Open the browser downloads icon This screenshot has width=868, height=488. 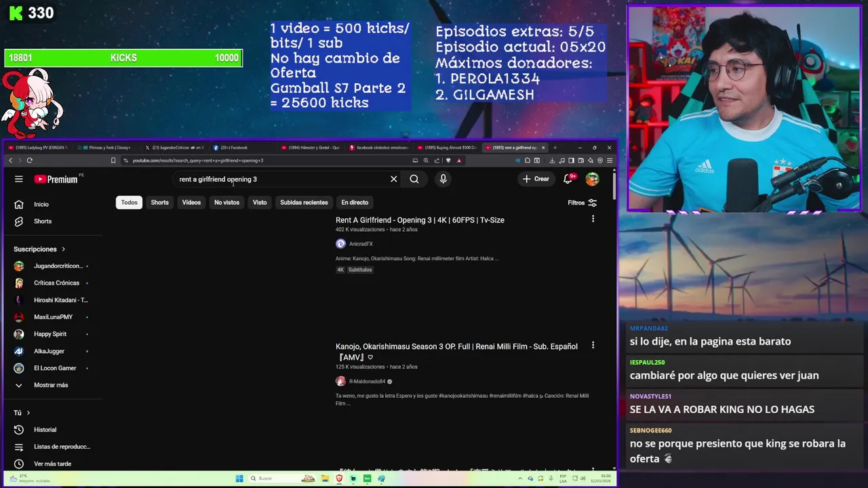pos(552,161)
